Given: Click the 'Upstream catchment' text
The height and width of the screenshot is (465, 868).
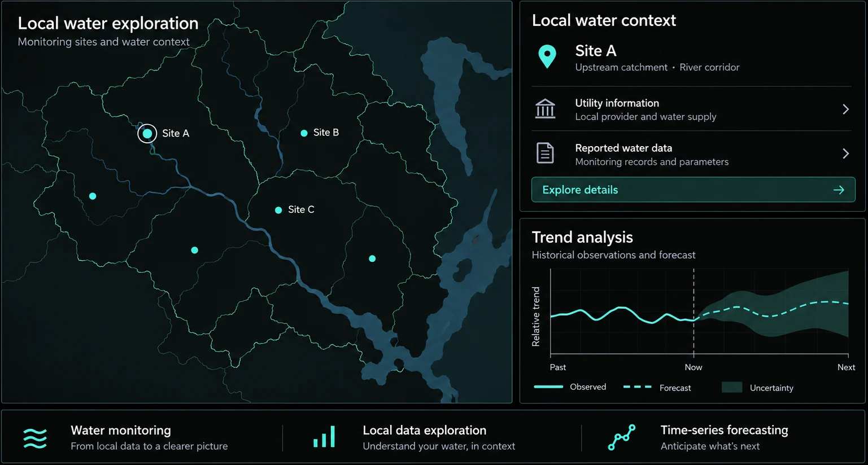Looking at the screenshot, I should click(621, 67).
